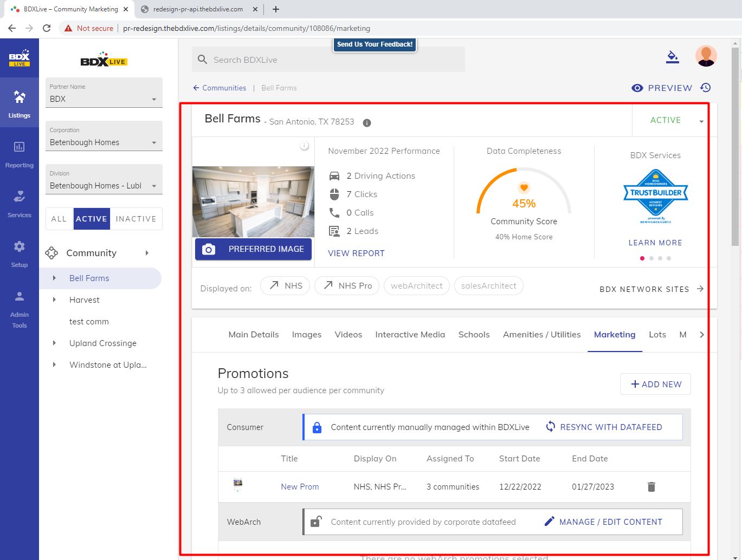The image size is (742, 560).
Task: Select the second BDX Services carousel dot
Action: 651,258
